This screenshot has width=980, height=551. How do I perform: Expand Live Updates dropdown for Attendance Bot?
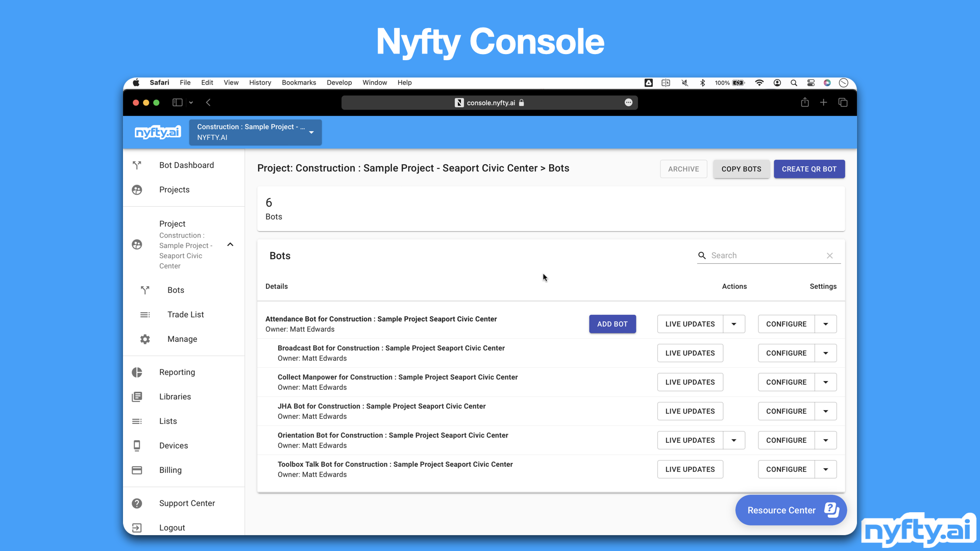point(734,324)
